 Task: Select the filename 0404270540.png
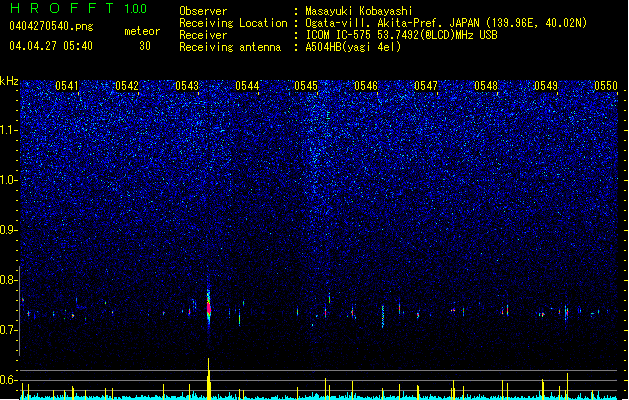click(x=51, y=26)
